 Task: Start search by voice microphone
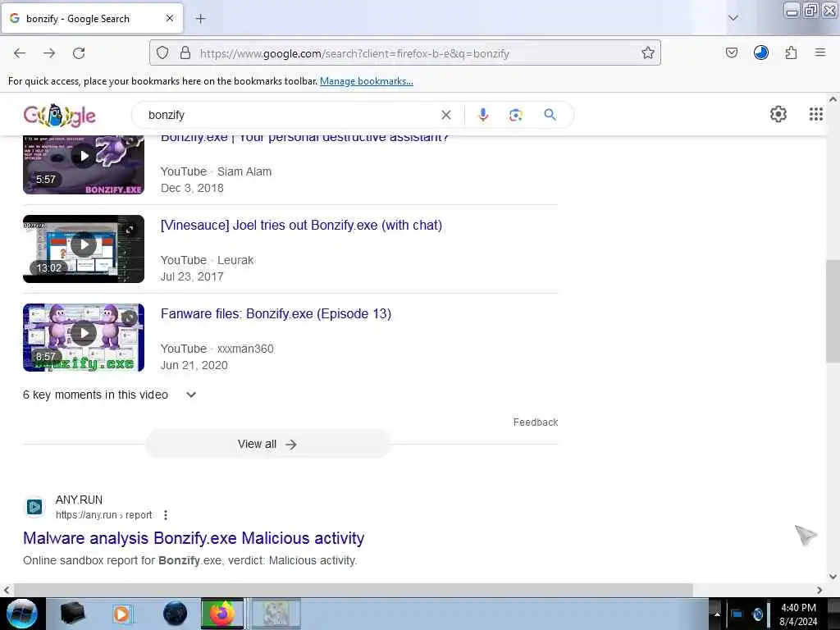click(482, 115)
